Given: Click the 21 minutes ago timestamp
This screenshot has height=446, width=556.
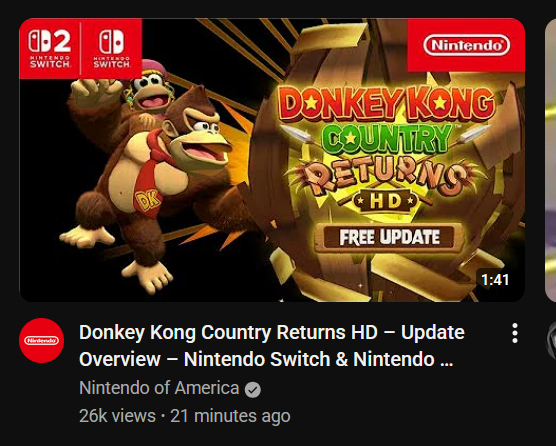Looking at the screenshot, I should click(x=230, y=416).
